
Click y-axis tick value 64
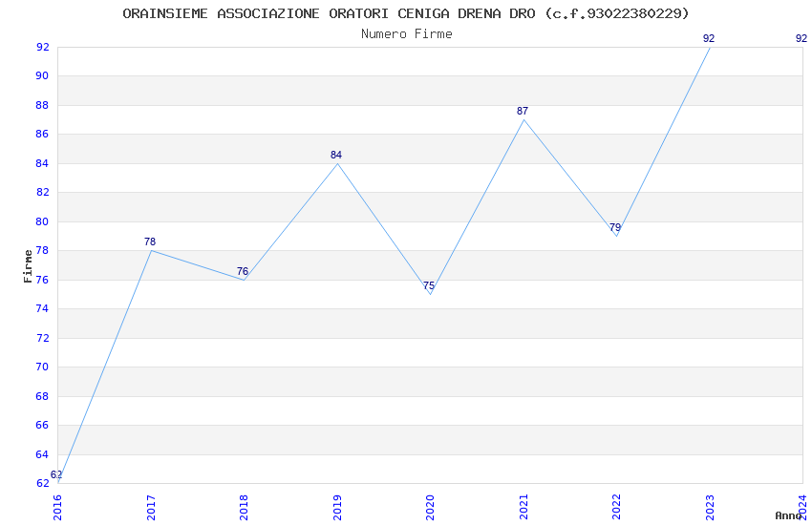(x=42, y=454)
